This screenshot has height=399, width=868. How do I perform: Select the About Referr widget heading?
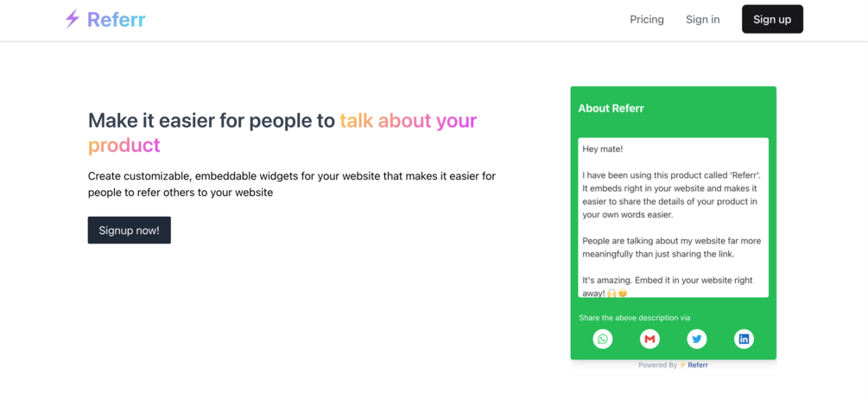pos(611,109)
